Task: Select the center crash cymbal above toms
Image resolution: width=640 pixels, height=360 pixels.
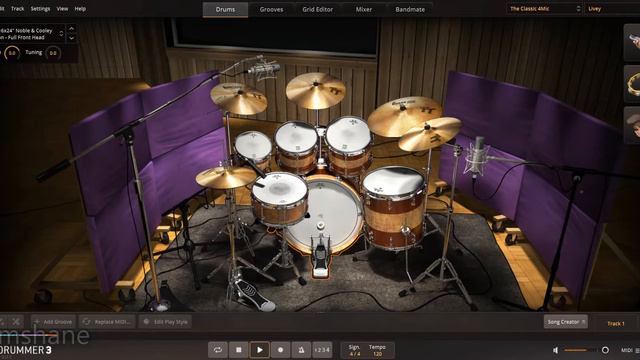Action: [316, 91]
